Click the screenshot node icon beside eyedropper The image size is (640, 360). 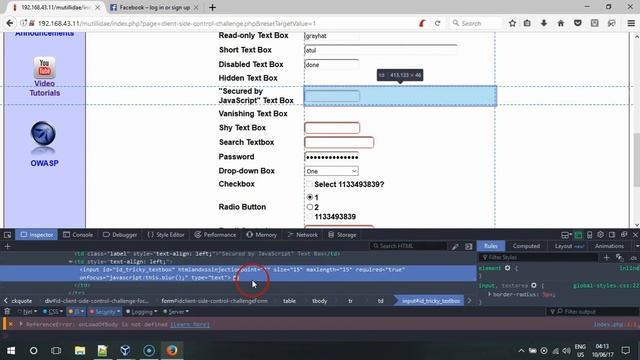click(x=469, y=246)
